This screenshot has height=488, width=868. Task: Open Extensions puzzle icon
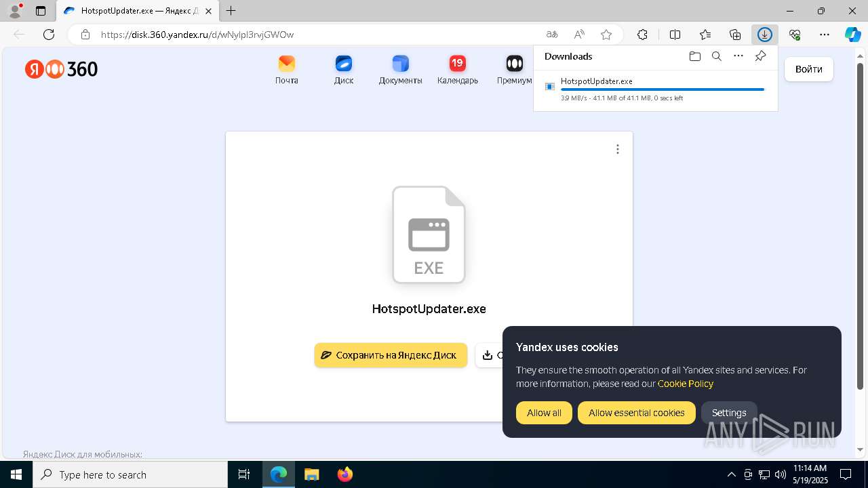click(642, 35)
